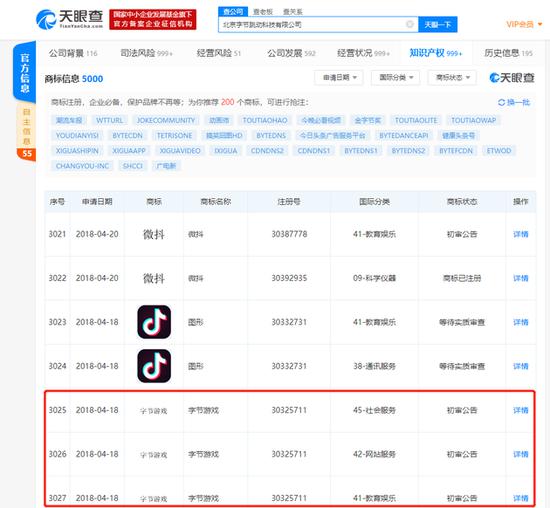
Task: Refresh recommended trademarks with 换一批 icon
Action: click(501, 102)
